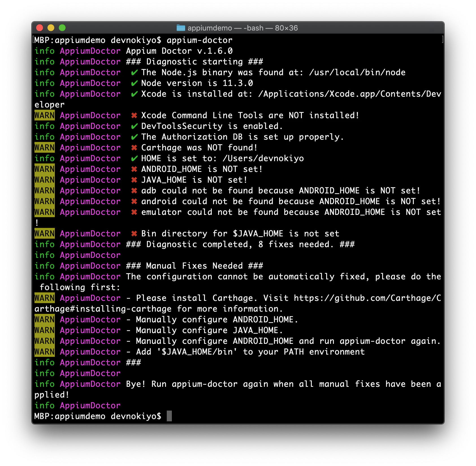Screen dimensions: 476x466
Task: Click the 'Appium Doctor v.1.6.0' text
Action: click(x=179, y=51)
